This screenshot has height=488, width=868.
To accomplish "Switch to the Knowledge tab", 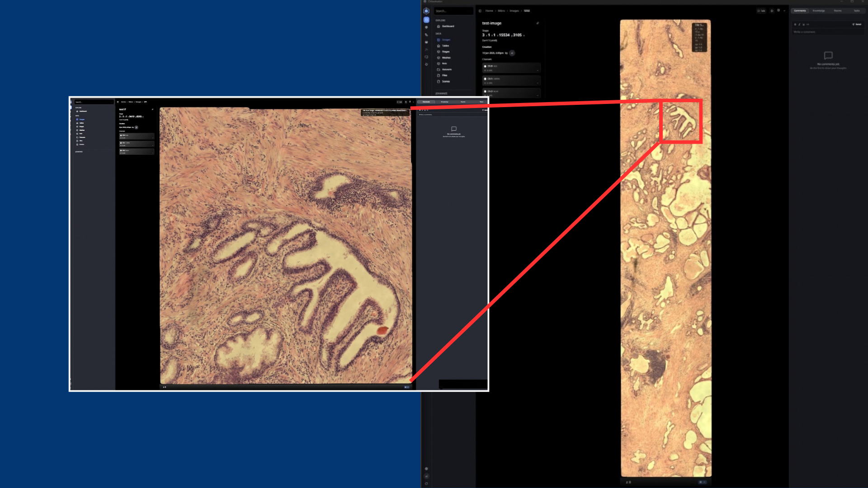I will coord(819,10).
